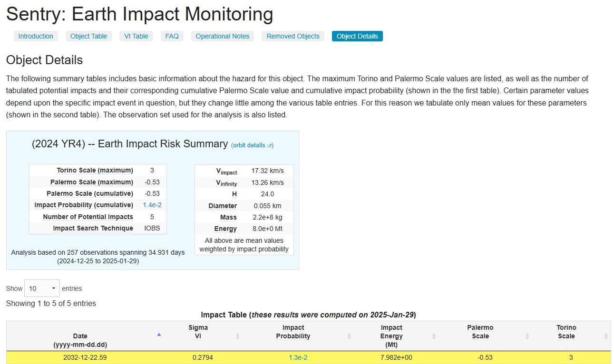Image resolution: width=614 pixels, height=364 pixels.
Task: Click the Impact Probability (cumulative) label
Action: click(84, 205)
